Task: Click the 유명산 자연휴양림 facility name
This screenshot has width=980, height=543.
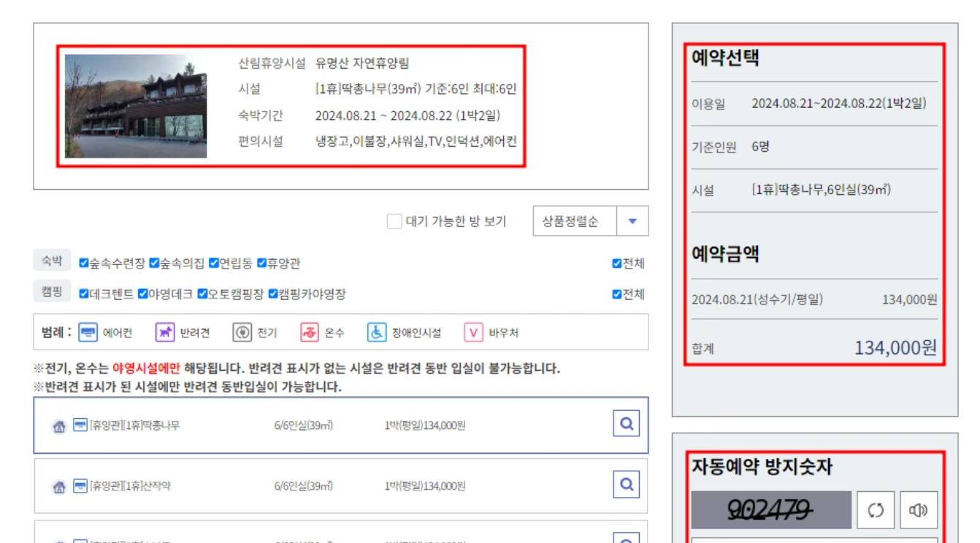Action: (x=362, y=63)
